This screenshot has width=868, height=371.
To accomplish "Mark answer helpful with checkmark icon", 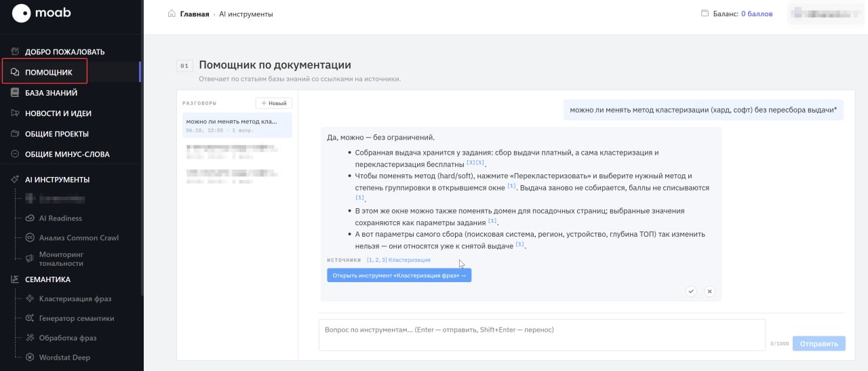I will point(691,291).
